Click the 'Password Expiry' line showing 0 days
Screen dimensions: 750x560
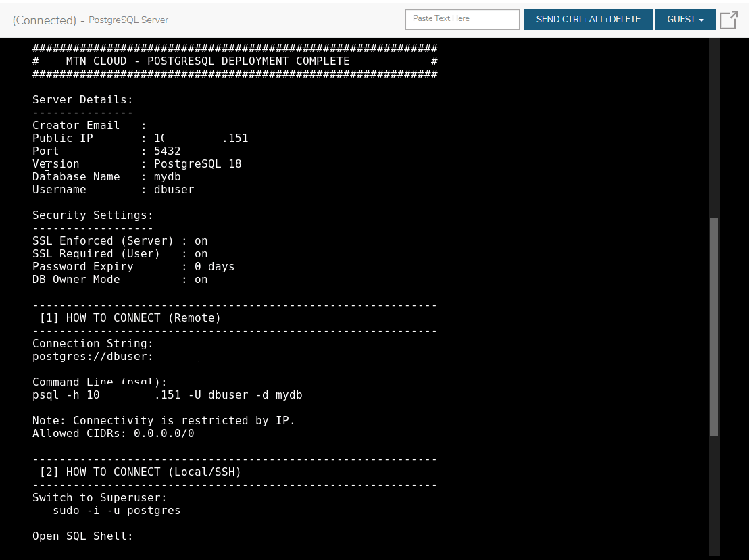pyautogui.click(x=134, y=267)
